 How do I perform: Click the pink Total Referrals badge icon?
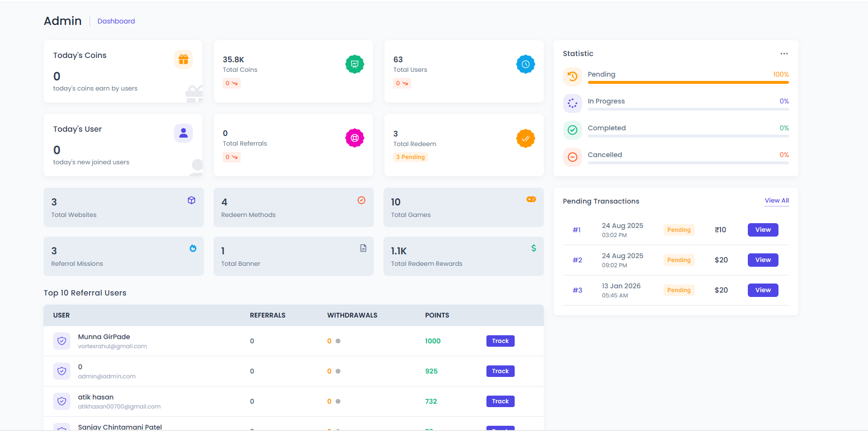pyautogui.click(x=354, y=138)
